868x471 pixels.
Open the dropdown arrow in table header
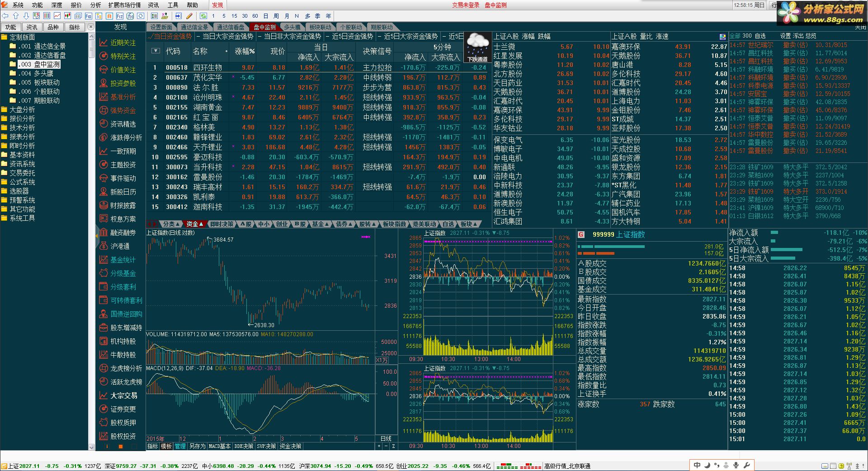(156, 51)
